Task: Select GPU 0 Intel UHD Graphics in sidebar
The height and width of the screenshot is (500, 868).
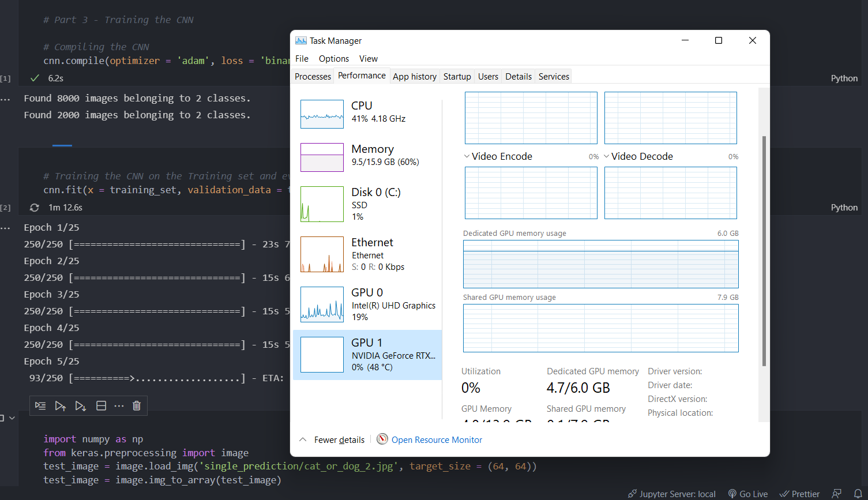Action: [367, 304]
